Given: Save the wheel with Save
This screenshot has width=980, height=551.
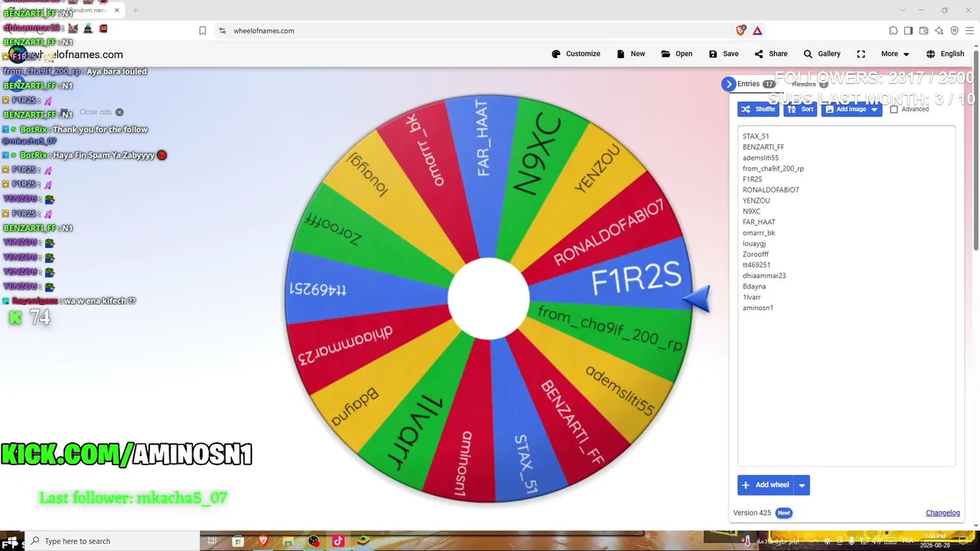Looking at the screenshot, I should tap(724, 54).
